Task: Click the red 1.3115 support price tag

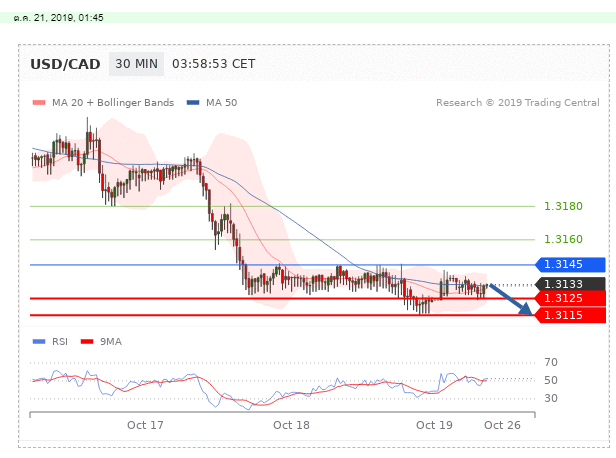Action: pos(570,315)
